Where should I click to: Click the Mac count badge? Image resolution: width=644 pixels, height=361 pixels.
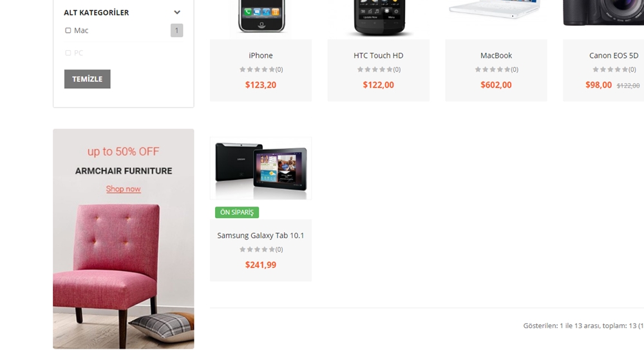click(176, 30)
